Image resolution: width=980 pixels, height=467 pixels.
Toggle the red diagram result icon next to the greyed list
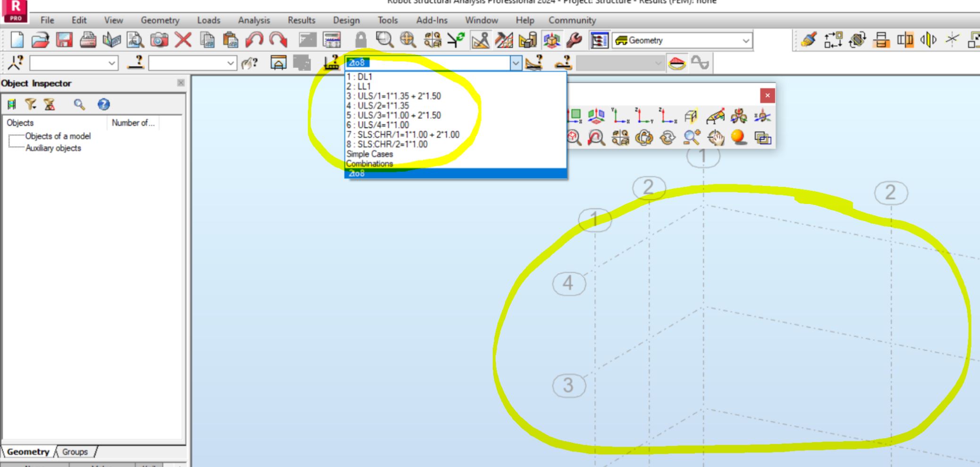pyautogui.click(x=676, y=63)
